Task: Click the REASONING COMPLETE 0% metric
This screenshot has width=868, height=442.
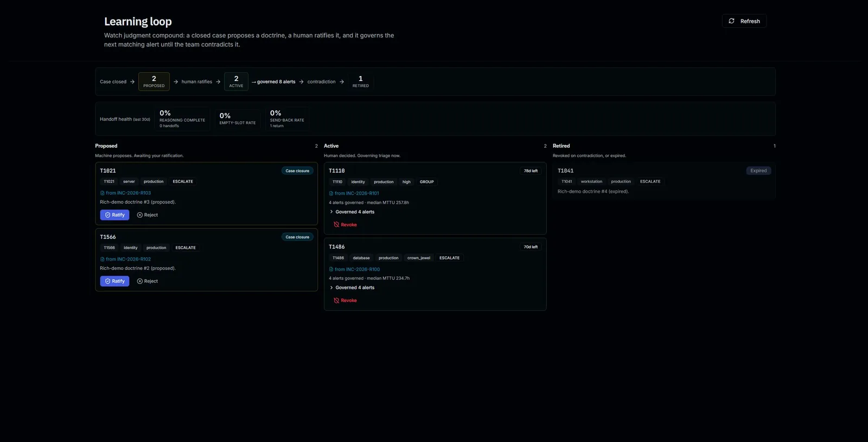Action: tap(182, 119)
